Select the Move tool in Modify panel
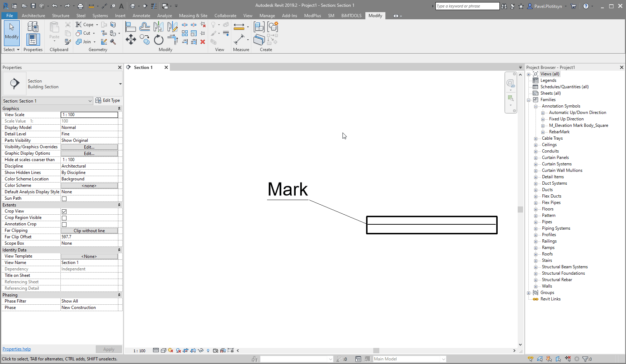 [x=130, y=40]
